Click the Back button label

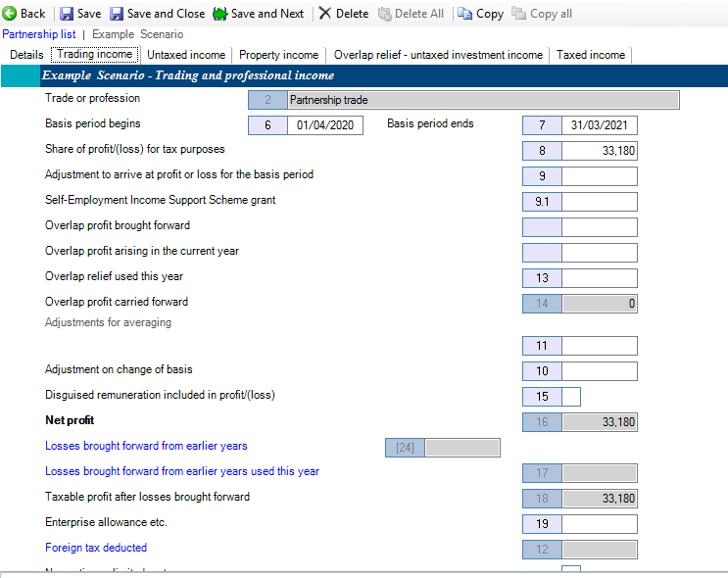[x=33, y=14]
